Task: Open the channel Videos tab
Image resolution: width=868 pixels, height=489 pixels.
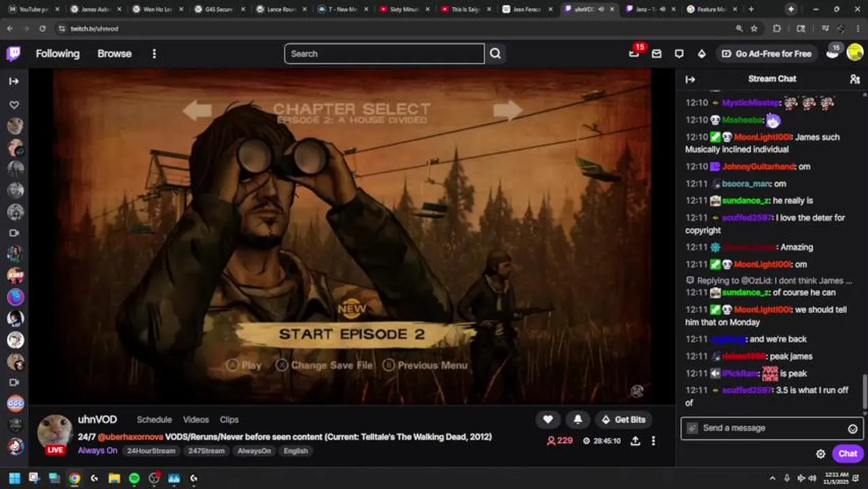Action: [196, 420]
